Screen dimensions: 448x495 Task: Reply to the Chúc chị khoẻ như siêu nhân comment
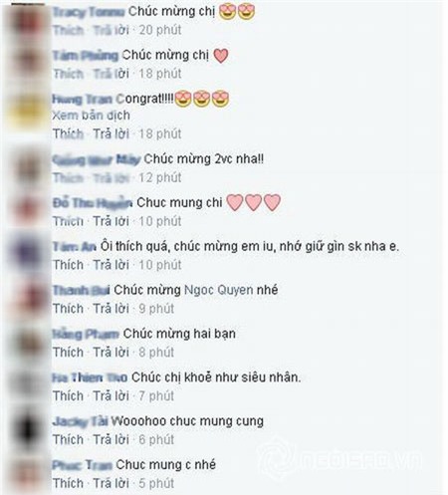pos(111,396)
